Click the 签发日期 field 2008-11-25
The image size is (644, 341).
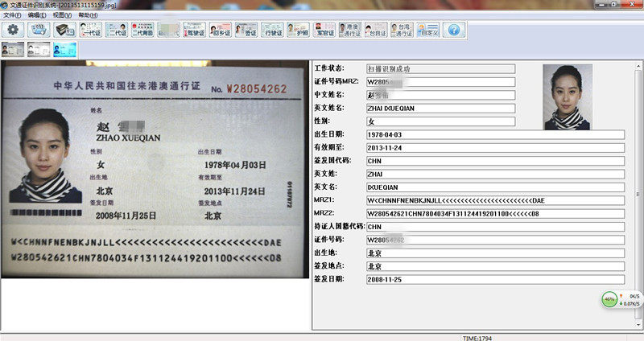pos(495,279)
